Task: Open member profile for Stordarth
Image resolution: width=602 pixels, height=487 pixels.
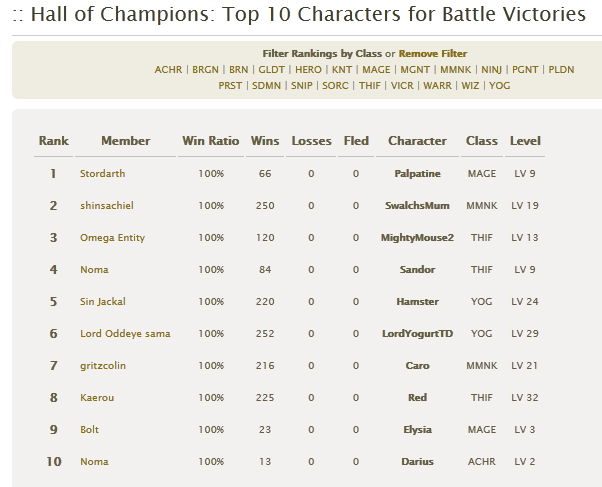Action: 103,174
